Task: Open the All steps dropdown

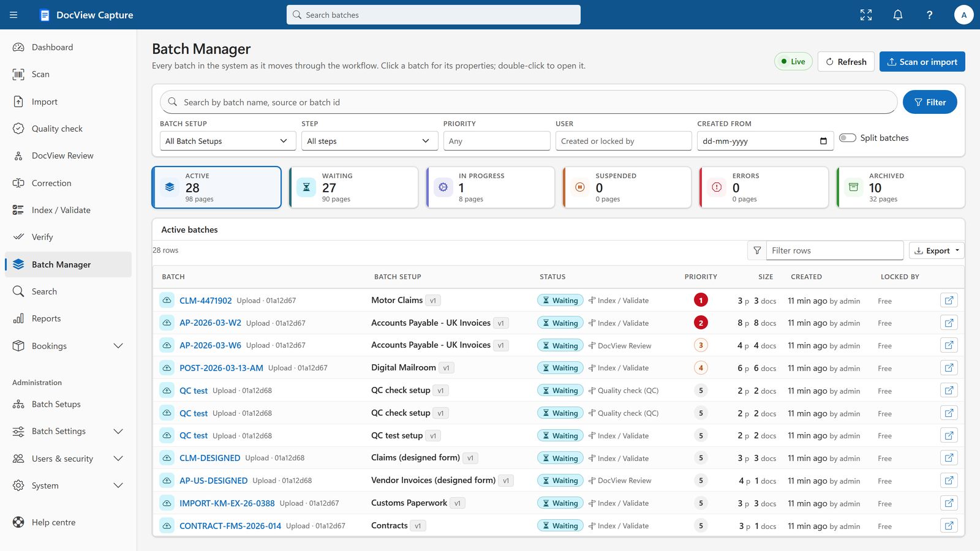Action: pyautogui.click(x=369, y=141)
